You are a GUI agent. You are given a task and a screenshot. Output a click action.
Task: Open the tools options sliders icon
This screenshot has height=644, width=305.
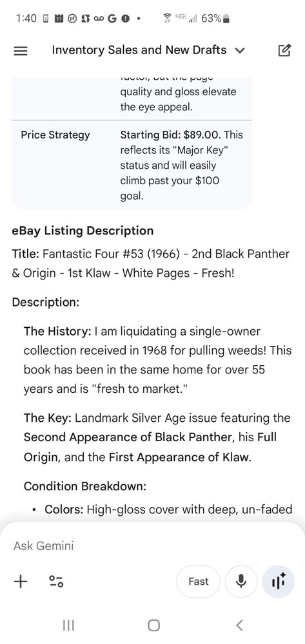click(56, 581)
